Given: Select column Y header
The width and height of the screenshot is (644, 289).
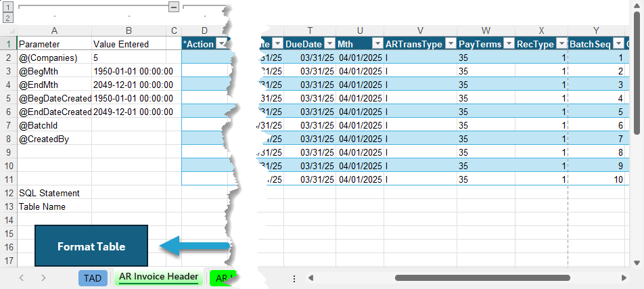Looking at the screenshot, I should 596,31.
